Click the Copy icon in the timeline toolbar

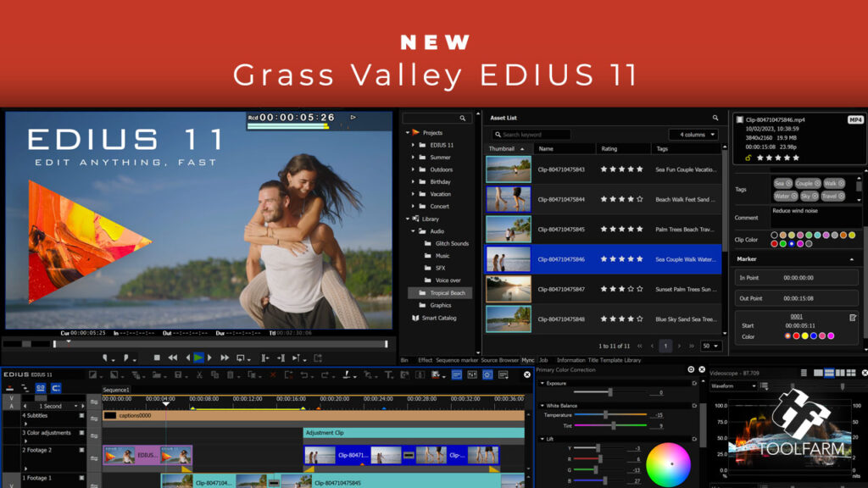(x=214, y=375)
